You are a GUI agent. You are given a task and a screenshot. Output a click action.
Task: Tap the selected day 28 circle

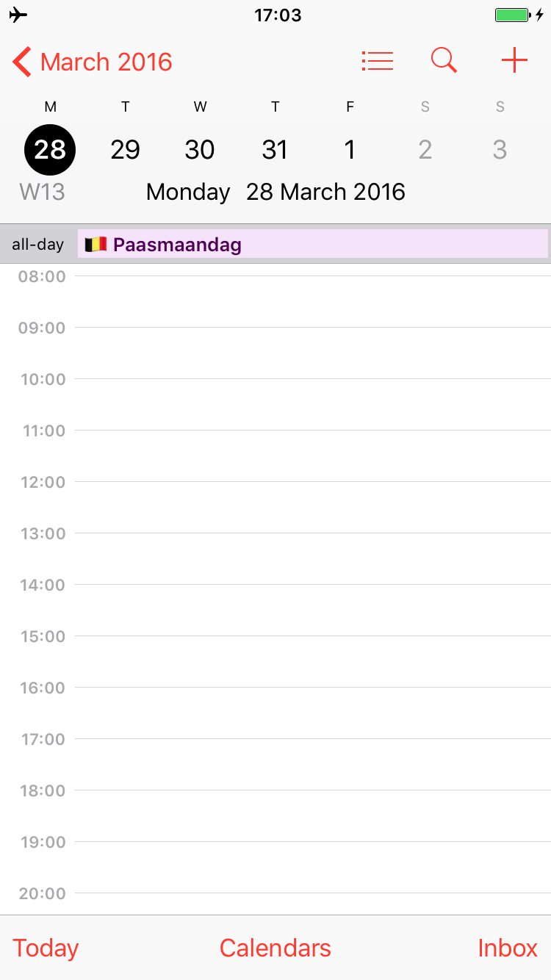pyautogui.click(x=50, y=150)
